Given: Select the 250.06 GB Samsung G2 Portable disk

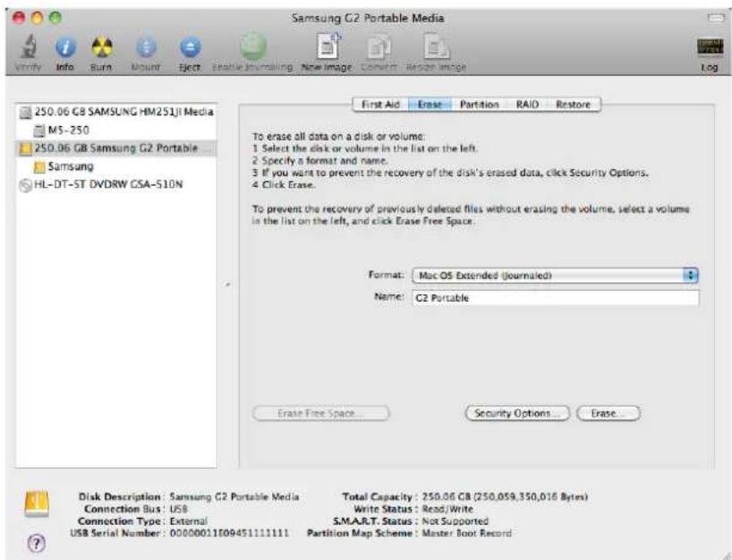Looking at the screenshot, I should coord(116,148).
